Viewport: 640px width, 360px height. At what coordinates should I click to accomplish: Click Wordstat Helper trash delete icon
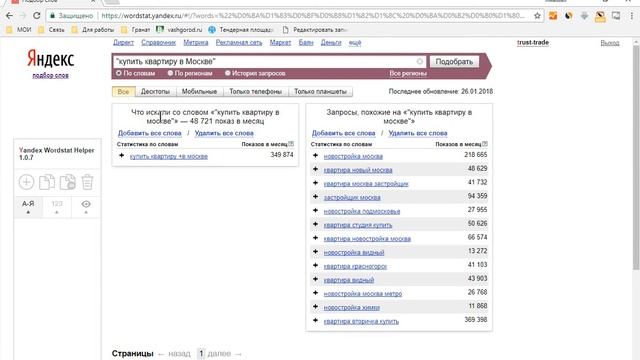pyautogui.click(x=87, y=182)
